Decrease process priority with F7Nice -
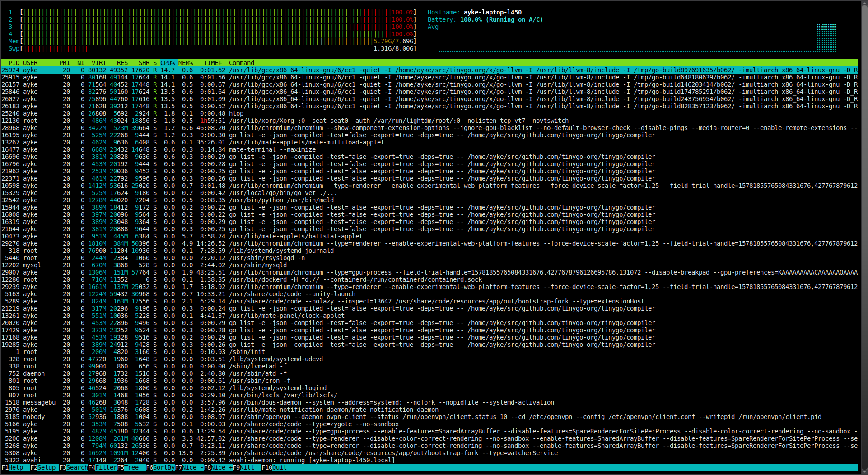 click(189, 468)
